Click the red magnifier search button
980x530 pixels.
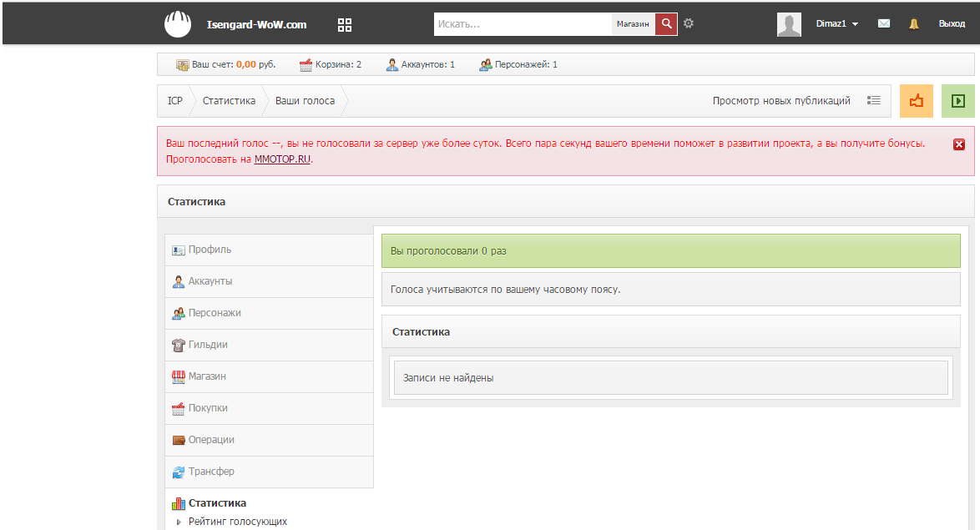coord(666,23)
